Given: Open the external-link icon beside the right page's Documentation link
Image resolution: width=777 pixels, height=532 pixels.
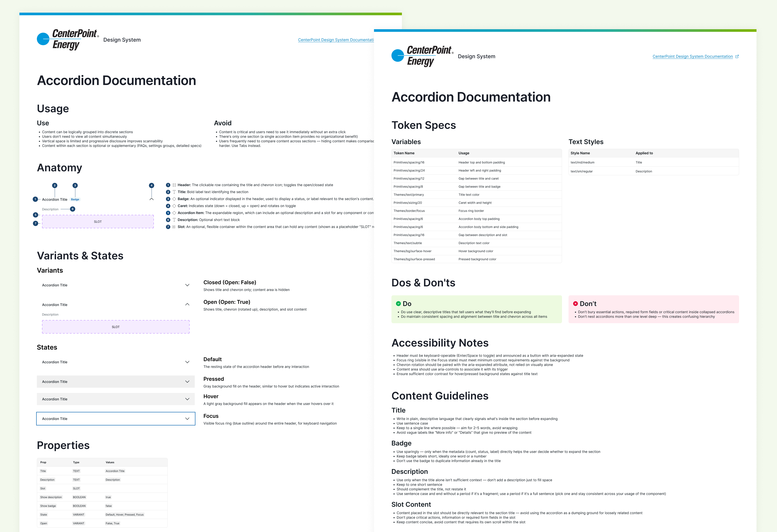Looking at the screenshot, I should coord(737,56).
